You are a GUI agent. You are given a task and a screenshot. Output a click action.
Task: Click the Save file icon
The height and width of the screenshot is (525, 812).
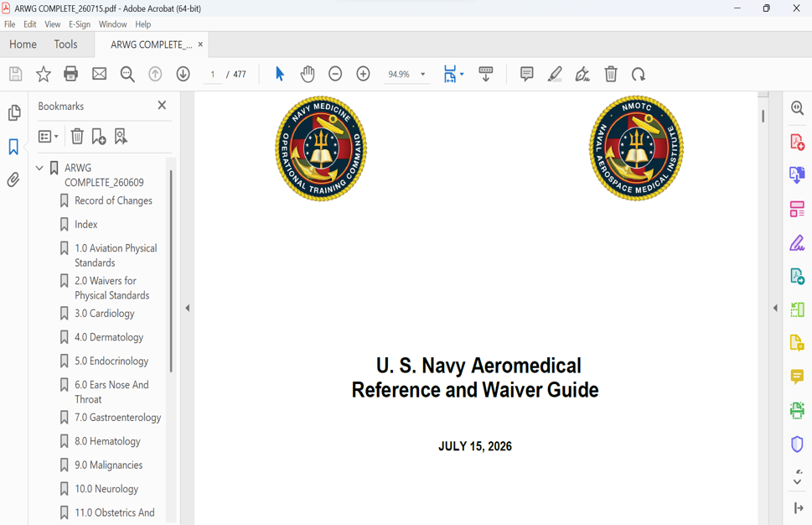[x=16, y=74]
